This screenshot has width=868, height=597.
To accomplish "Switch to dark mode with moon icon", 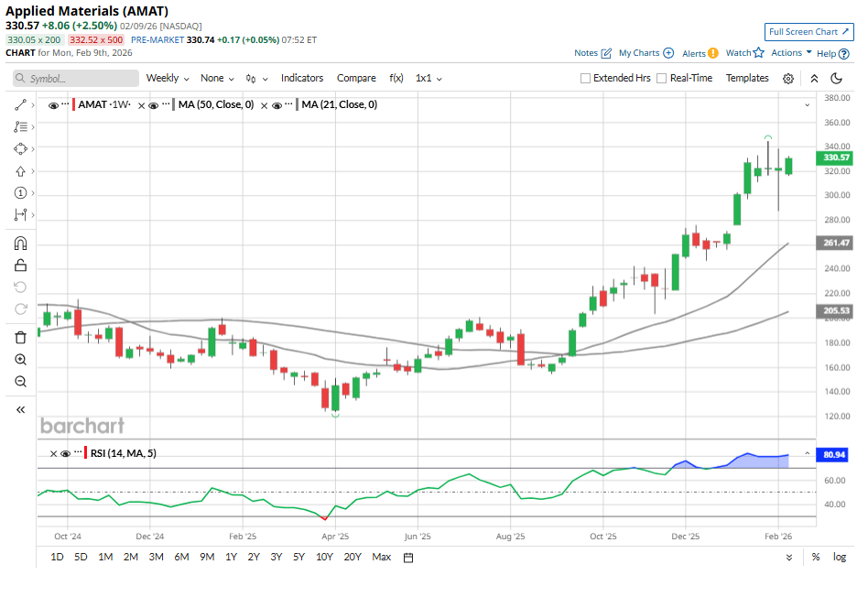I will [x=837, y=78].
